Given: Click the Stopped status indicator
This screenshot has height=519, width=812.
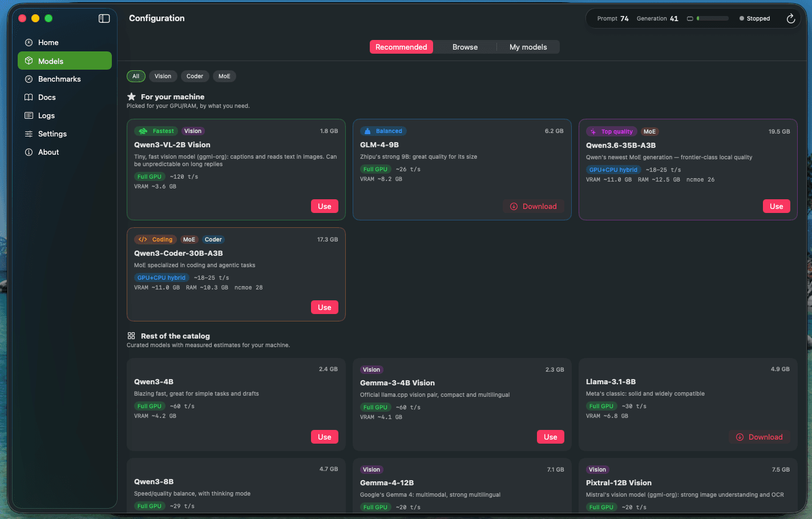Looking at the screenshot, I should [754, 18].
